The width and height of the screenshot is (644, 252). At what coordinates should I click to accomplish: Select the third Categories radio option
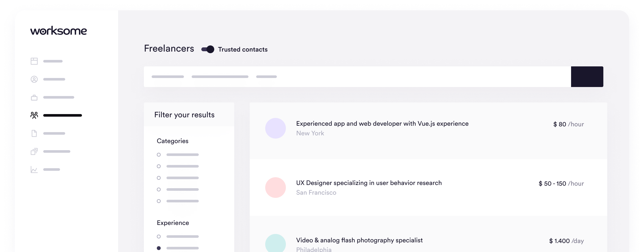159,178
